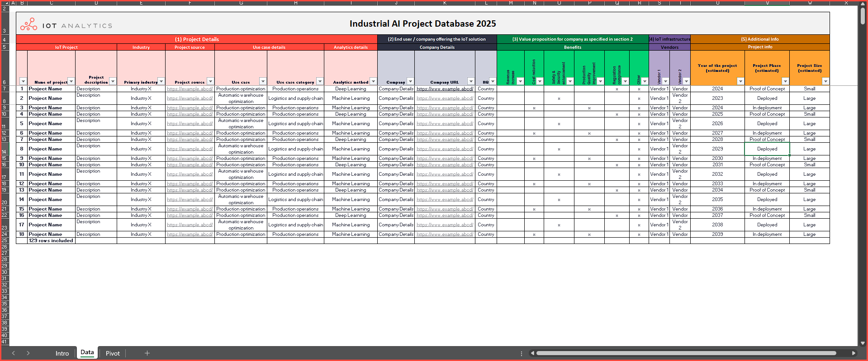Expand the Project Phase filter dropdown

785,81
